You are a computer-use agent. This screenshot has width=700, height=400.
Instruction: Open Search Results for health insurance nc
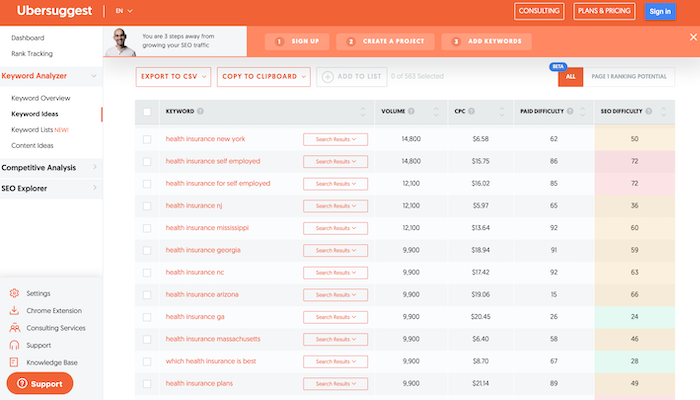pyautogui.click(x=335, y=273)
